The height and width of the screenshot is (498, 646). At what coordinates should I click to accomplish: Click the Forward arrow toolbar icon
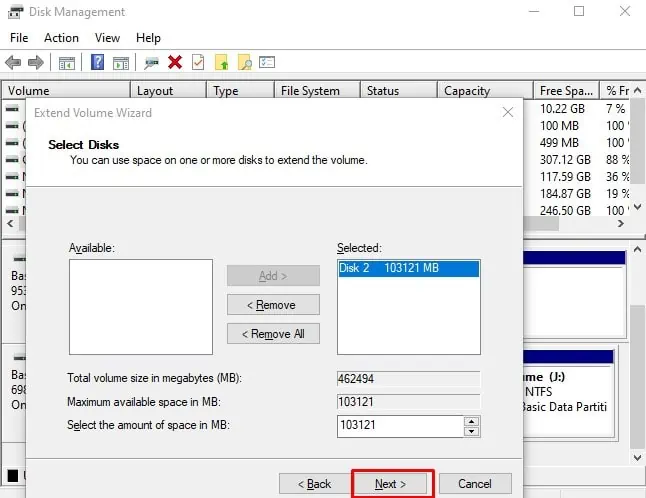[x=36, y=63]
